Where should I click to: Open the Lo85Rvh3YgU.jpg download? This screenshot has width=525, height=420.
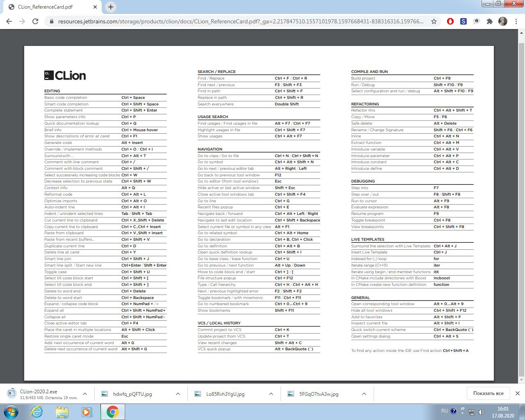(x=225, y=394)
